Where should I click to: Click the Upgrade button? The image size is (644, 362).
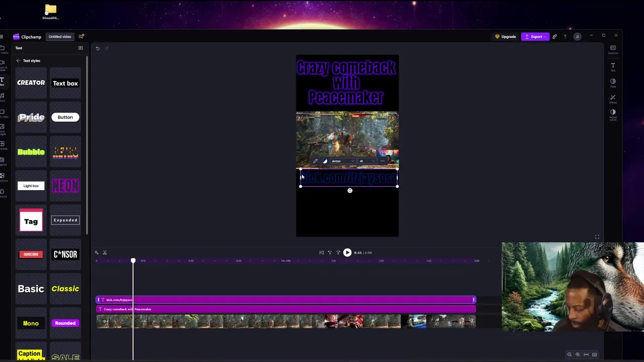pos(506,37)
